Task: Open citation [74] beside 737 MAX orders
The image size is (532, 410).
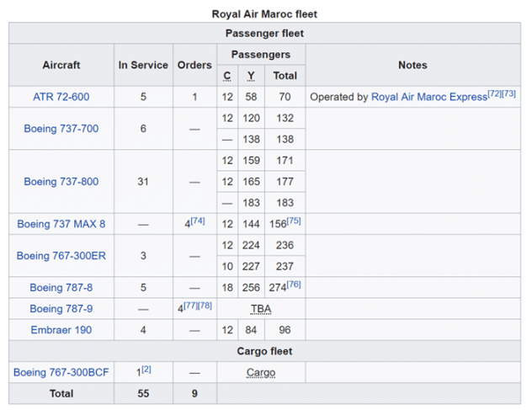Action: (x=198, y=221)
